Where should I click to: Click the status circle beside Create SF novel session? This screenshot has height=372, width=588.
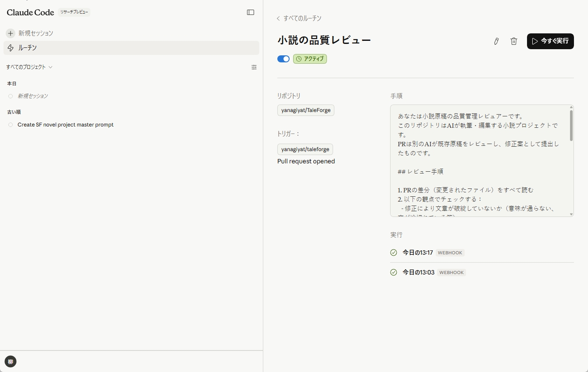click(10, 124)
